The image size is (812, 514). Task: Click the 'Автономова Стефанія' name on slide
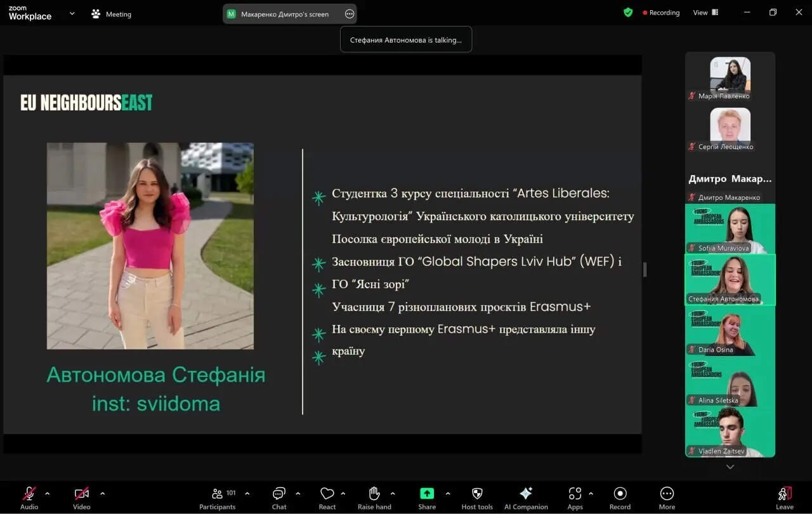coord(156,375)
